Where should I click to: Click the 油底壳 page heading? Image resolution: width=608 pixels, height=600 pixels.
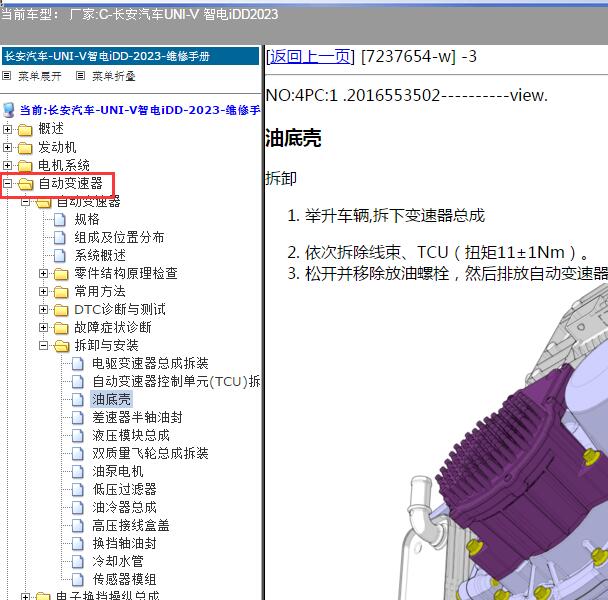[294, 138]
